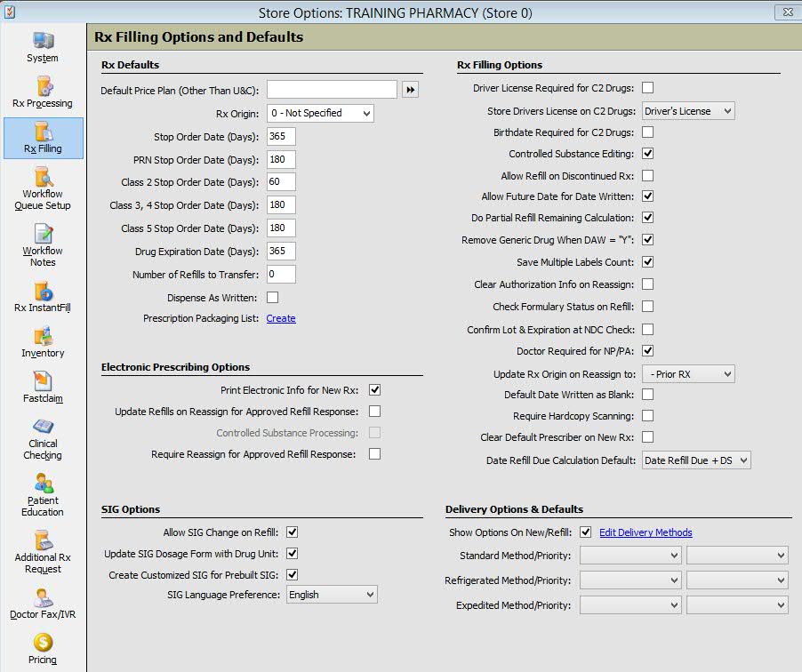Toggle Dispense As Written checkbox

coord(273,297)
